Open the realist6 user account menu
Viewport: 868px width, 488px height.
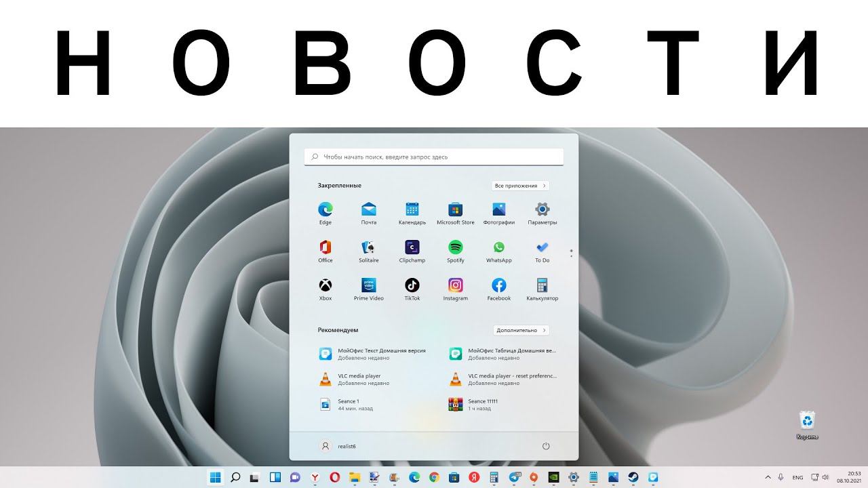[x=338, y=446]
